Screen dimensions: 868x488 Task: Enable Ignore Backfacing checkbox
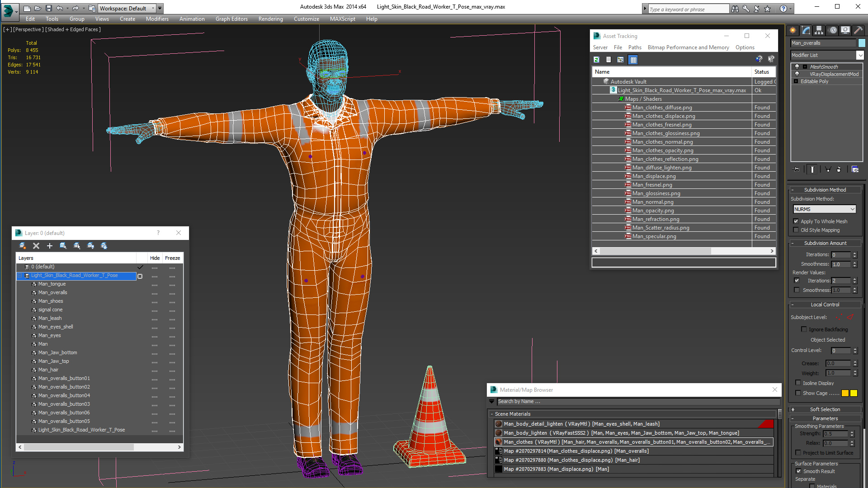804,329
